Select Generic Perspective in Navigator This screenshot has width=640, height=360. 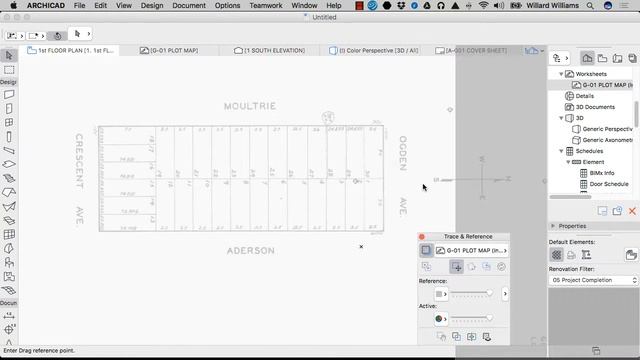tap(603, 129)
